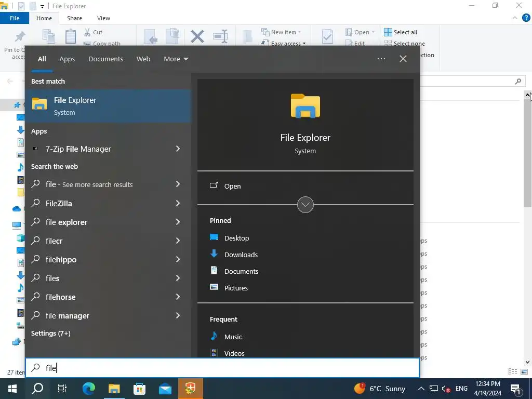Open the More filter dropdown
This screenshot has width=532, height=399.
(x=176, y=59)
